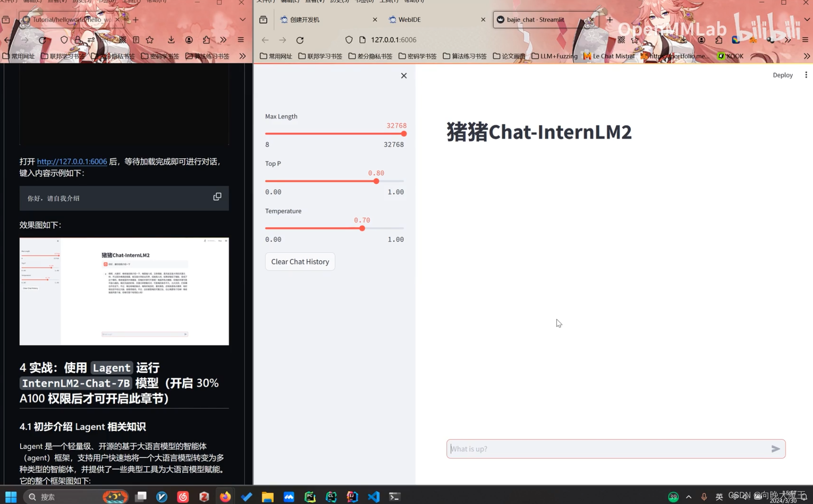The image size is (813, 504).
Task: List all tabs in left browser dropdown
Action: 242,20
